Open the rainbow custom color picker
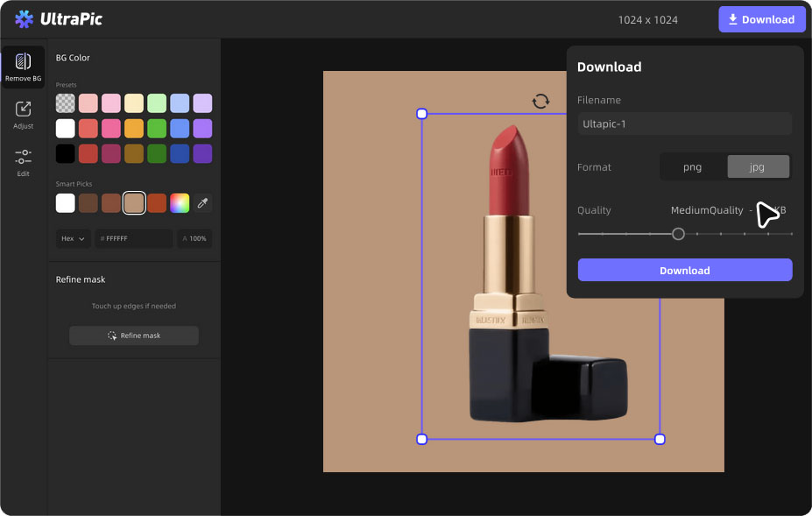The width and height of the screenshot is (812, 516). click(x=180, y=203)
